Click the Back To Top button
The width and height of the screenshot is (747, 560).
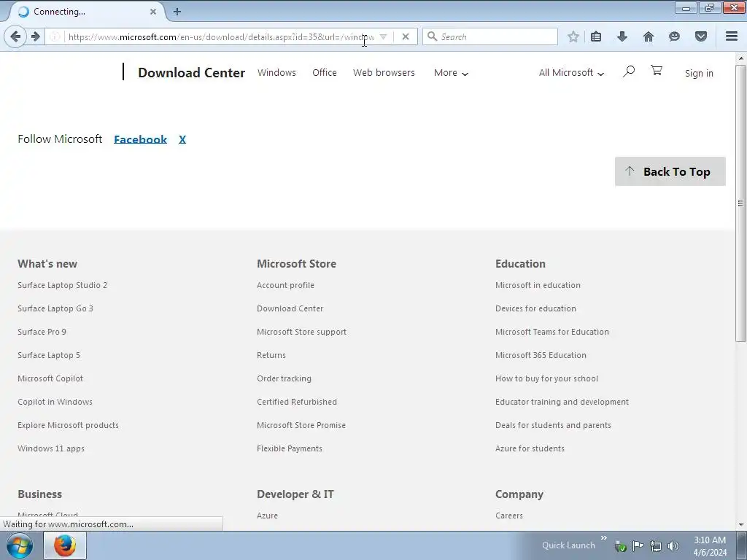(670, 171)
